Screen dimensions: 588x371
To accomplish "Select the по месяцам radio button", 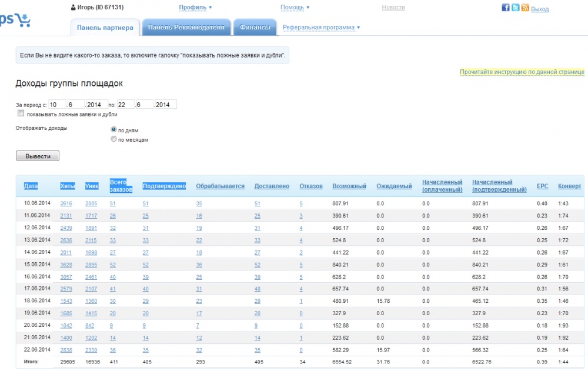I will click(x=113, y=139).
